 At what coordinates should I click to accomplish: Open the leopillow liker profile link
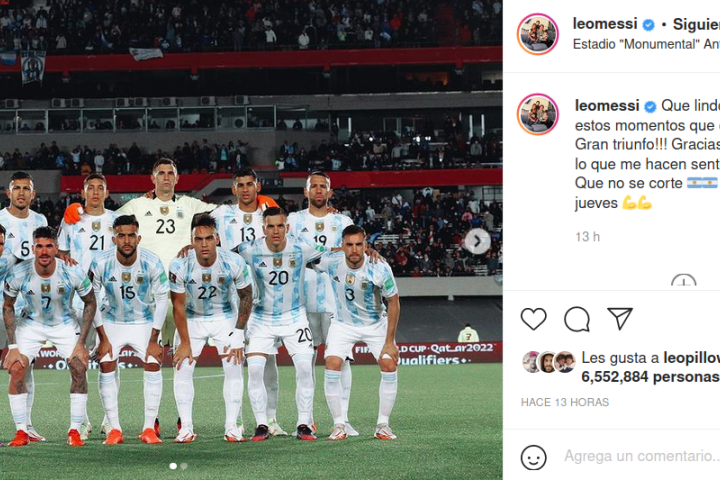tap(692, 358)
